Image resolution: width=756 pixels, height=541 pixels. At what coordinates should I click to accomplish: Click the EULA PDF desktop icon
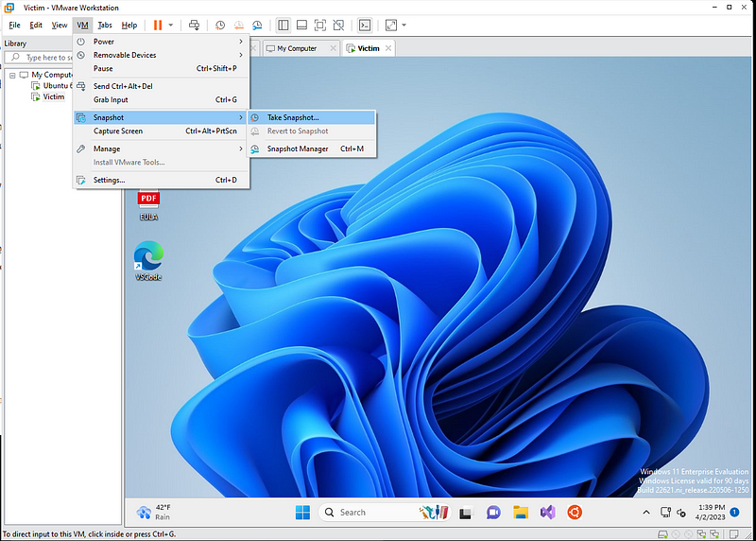click(x=148, y=205)
